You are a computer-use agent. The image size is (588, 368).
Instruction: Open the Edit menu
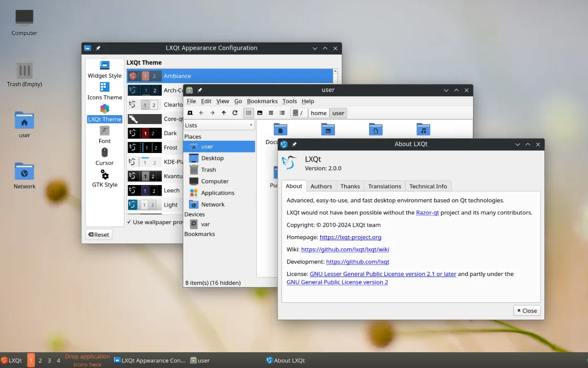(x=206, y=101)
